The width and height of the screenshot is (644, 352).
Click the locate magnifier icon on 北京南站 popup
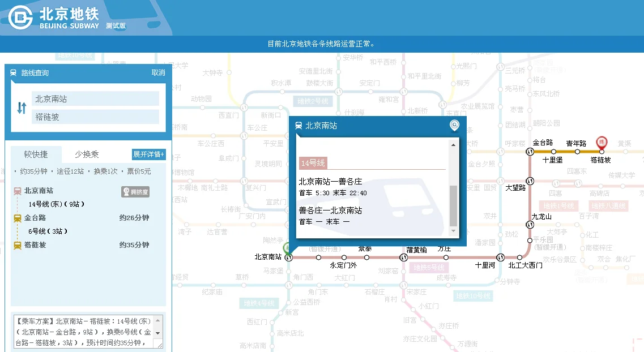point(454,126)
